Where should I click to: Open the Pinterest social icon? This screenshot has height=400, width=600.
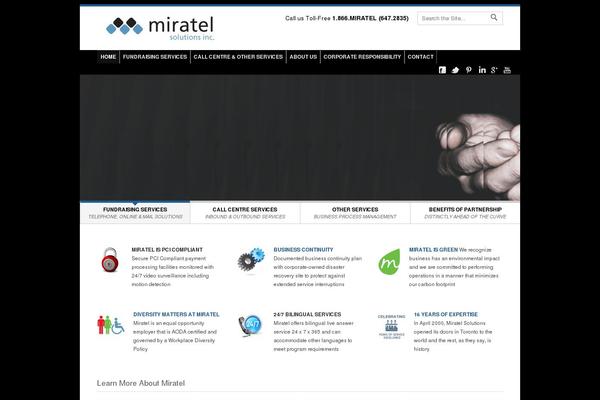click(x=468, y=70)
